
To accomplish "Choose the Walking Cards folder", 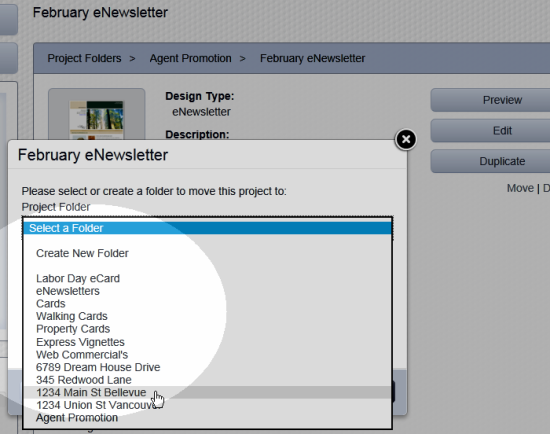I will click(207, 316).
